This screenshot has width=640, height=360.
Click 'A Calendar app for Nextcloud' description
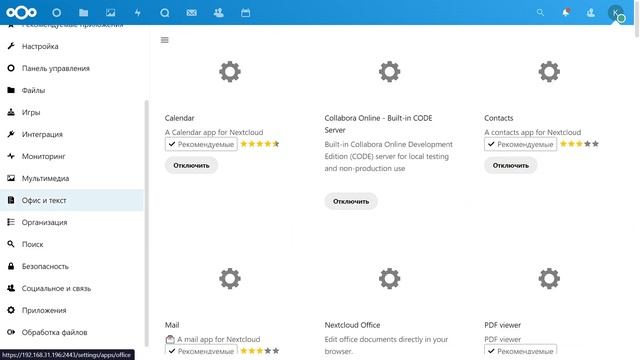(214, 132)
